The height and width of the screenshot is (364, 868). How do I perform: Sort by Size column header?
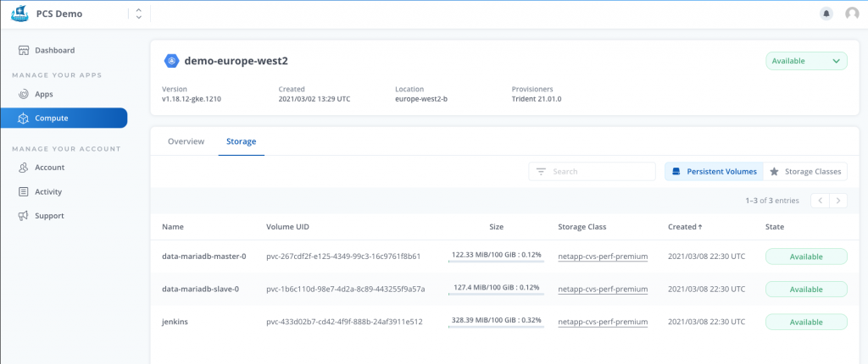coord(497,227)
